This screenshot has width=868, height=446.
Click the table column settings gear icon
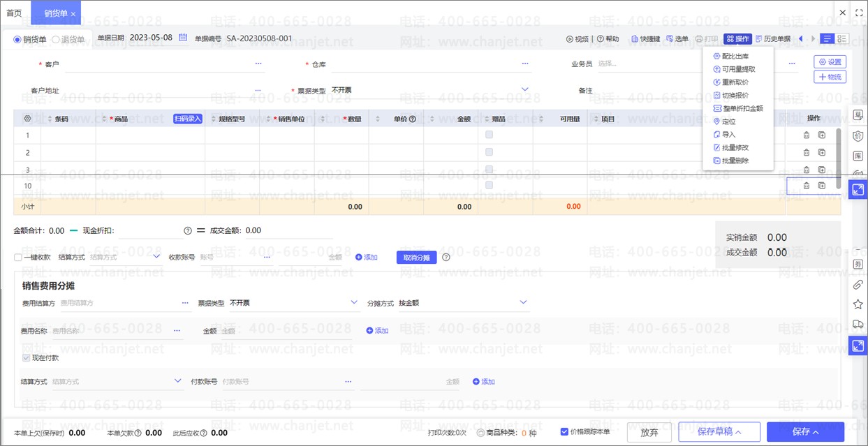(27, 119)
